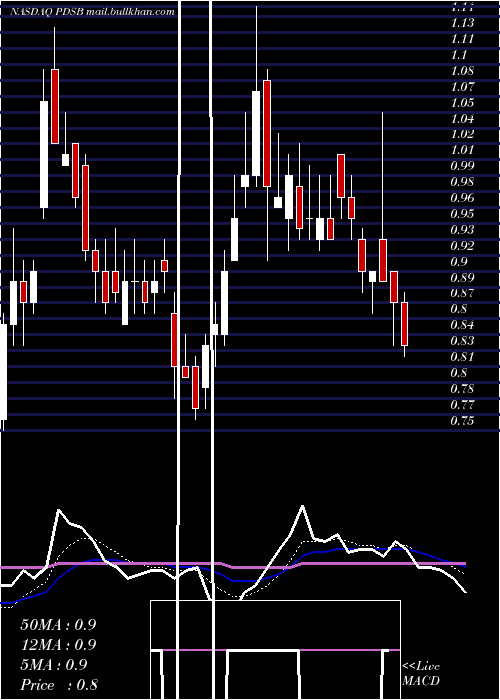Screen dimensions: 500x700
Task: Click the 12MA : 0.9 value
Action: tap(58, 645)
